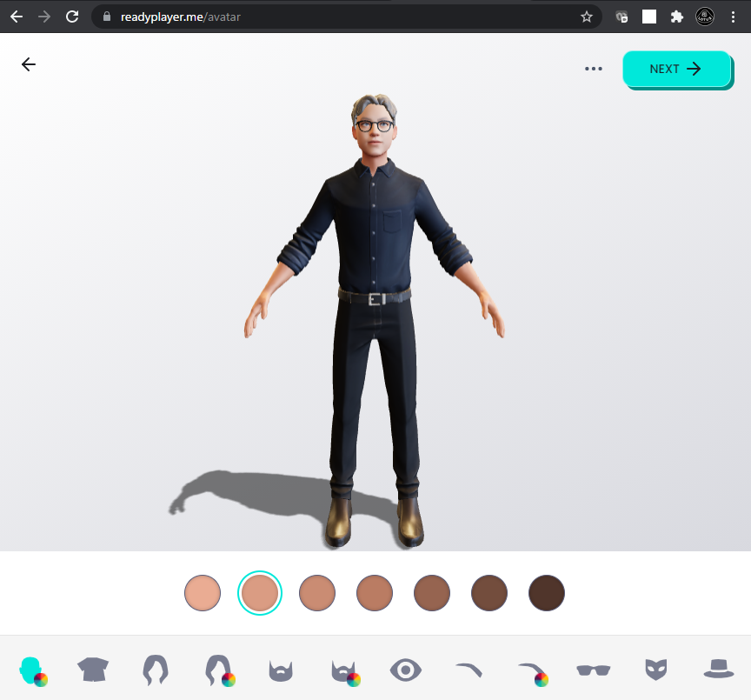Bookmark this page with the star icon
Screen dimensions: 751x700
tap(587, 17)
